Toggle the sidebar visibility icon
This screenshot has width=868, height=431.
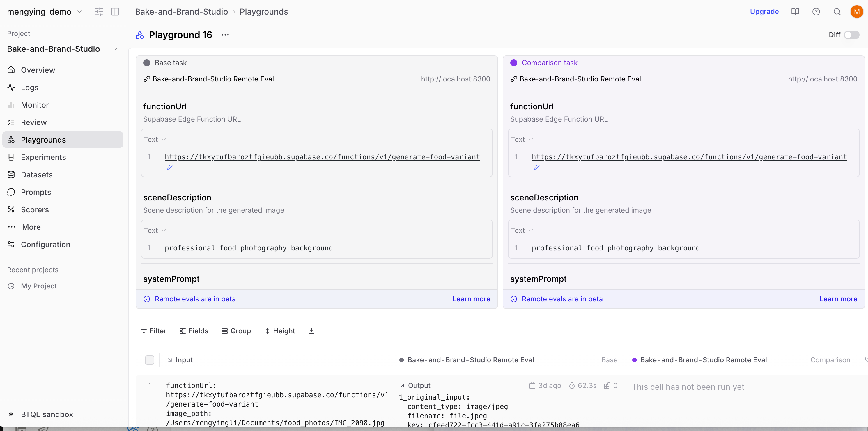(116, 11)
